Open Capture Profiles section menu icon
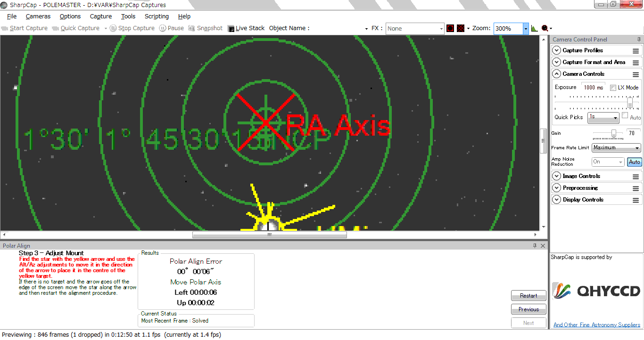The image size is (644, 340). click(636, 51)
